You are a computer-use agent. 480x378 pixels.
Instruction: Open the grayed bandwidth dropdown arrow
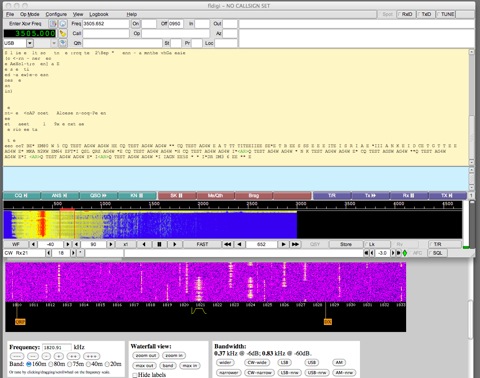[53, 43]
